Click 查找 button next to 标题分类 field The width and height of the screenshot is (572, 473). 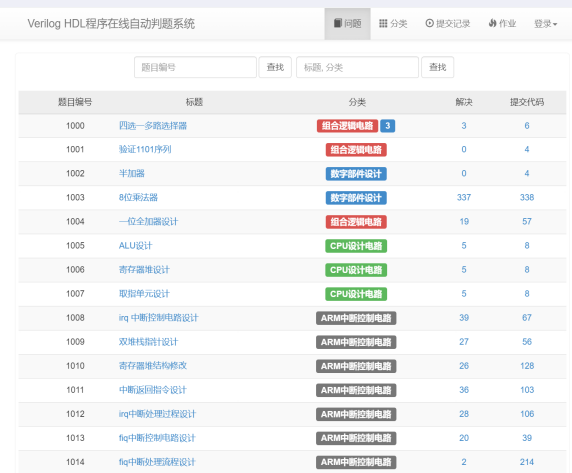click(x=437, y=67)
